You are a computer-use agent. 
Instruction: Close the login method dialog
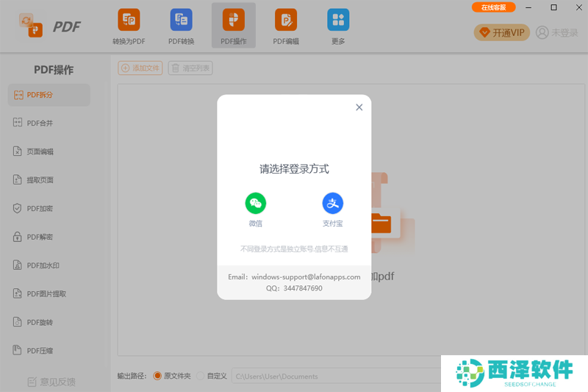tap(359, 107)
